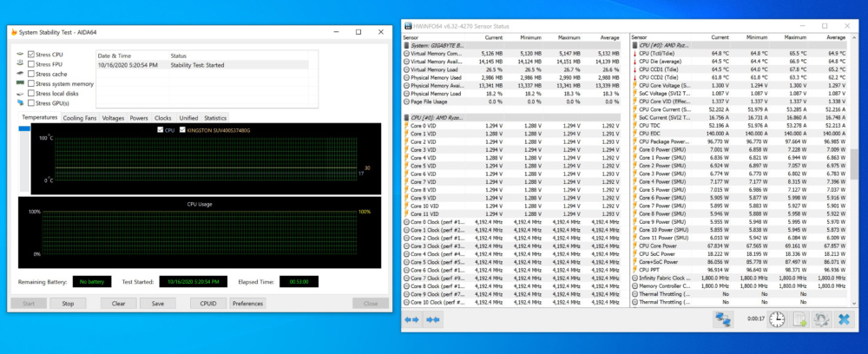Toggle the CPU checkbox in temperature graph legend
The width and height of the screenshot is (868, 354).
161,130
